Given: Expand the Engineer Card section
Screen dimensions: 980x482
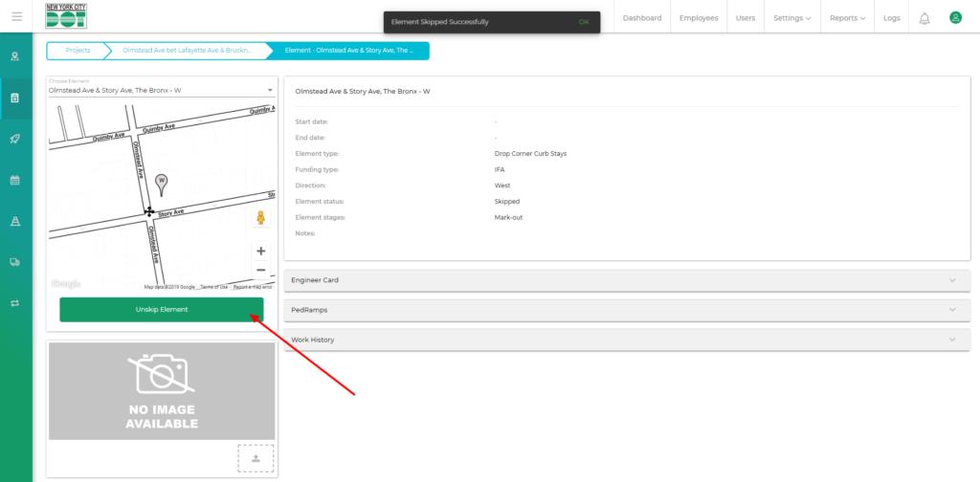Looking at the screenshot, I should click(x=627, y=280).
